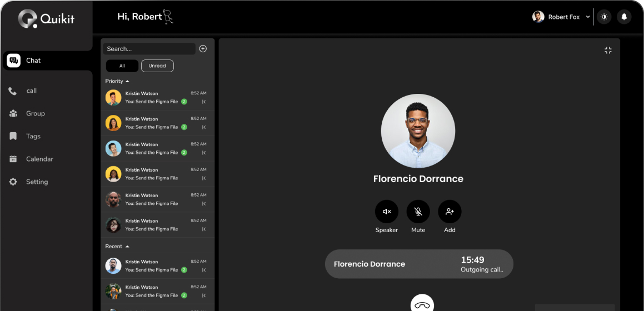
Task: Open Recent chat with white-background avatar
Action: tap(158, 266)
